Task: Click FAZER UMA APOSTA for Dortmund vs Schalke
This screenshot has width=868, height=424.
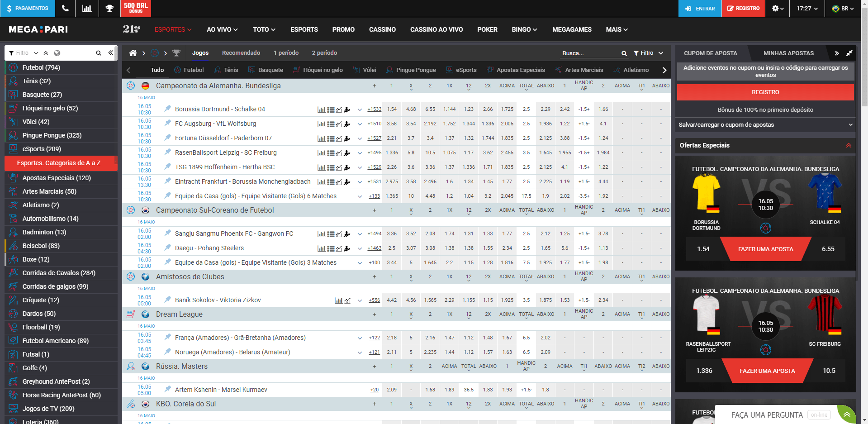Action: [x=765, y=249]
